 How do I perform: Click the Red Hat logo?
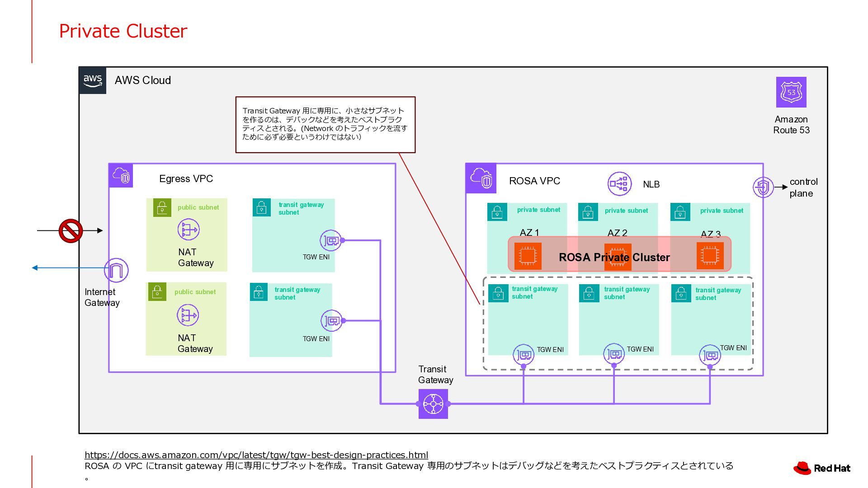click(821, 468)
